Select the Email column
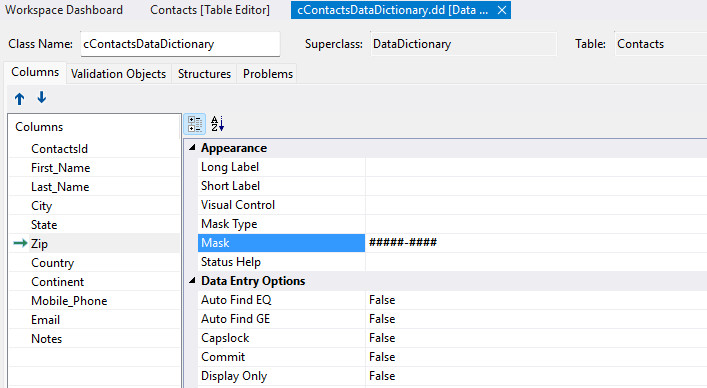 pyautogui.click(x=94, y=320)
